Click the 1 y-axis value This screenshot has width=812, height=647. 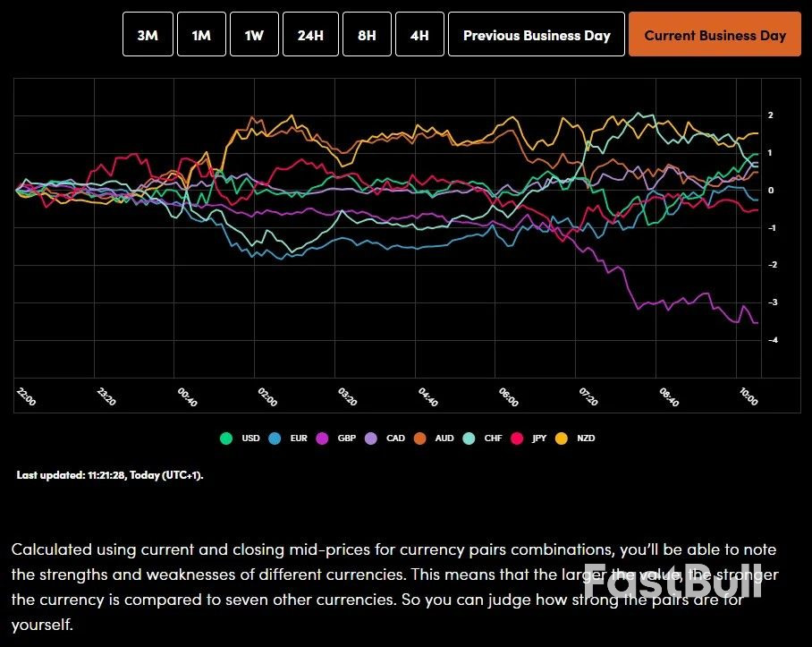point(770,153)
